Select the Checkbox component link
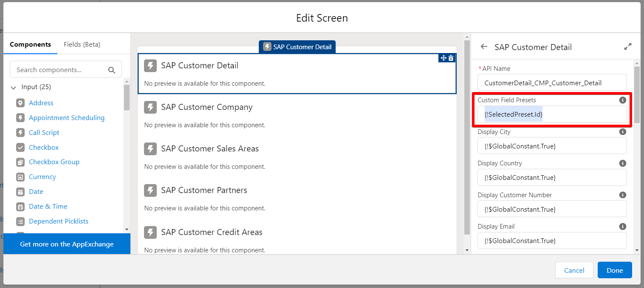644x288 pixels. (x=44, y=148)
